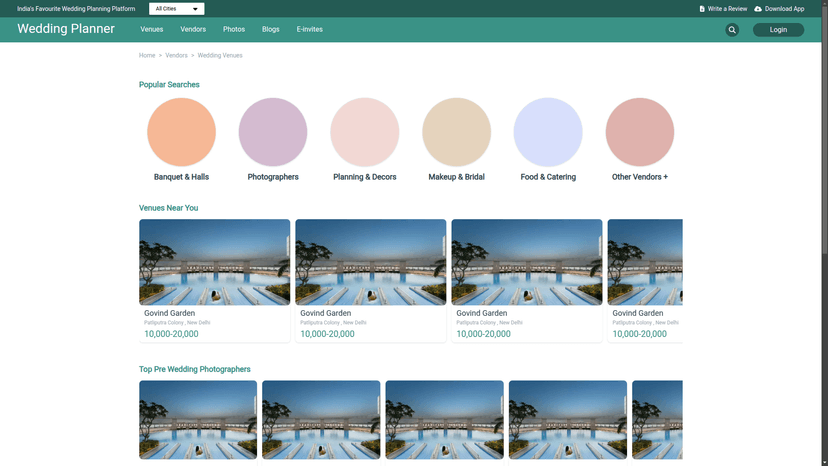This screenshot has width=828, height=466.
Task: Click the Photographers label
Action: tap(273, 177)
